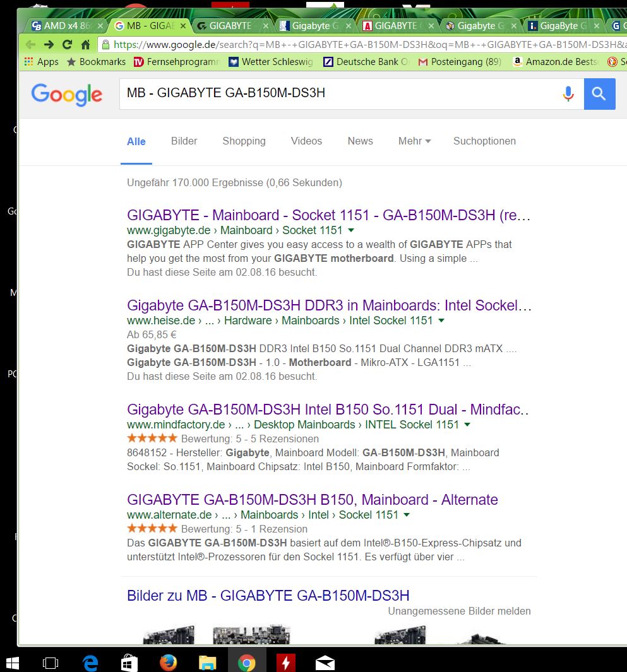Screen dimensions: 627x672
Task: Open Deutsche Bank bookmark
Action: pos(366,62)
